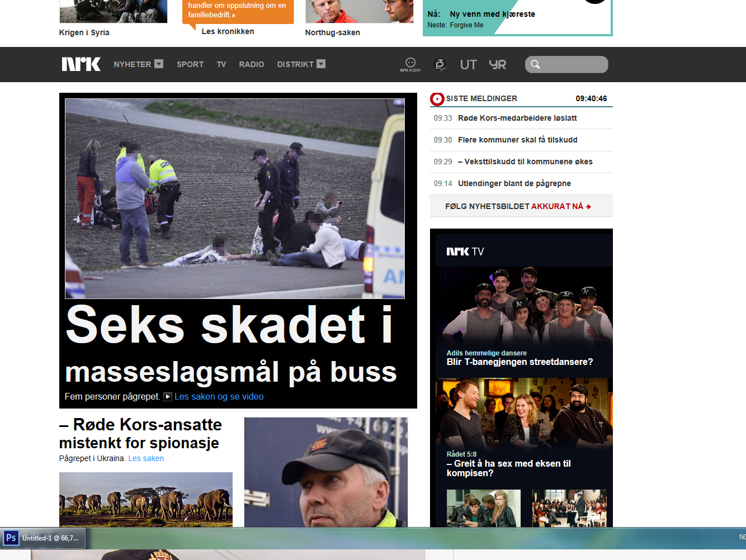Go to the UT logo link

pos(468,65)
